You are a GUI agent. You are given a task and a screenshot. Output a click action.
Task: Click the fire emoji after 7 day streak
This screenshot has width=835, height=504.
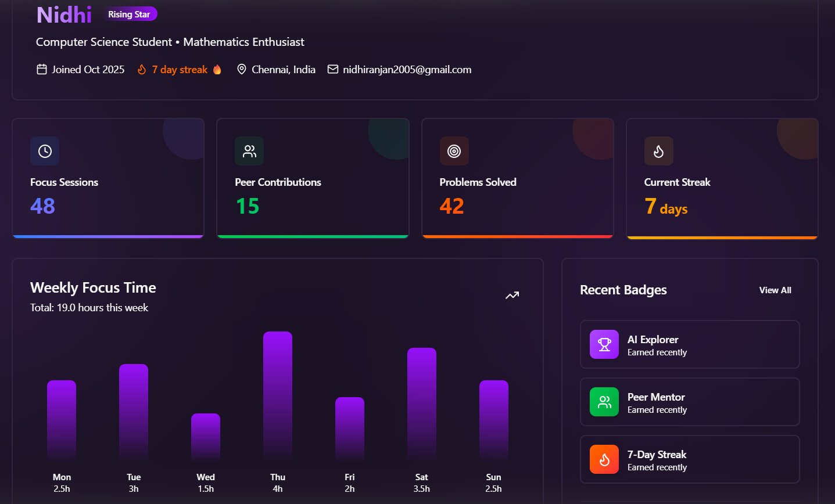[217, 70]
